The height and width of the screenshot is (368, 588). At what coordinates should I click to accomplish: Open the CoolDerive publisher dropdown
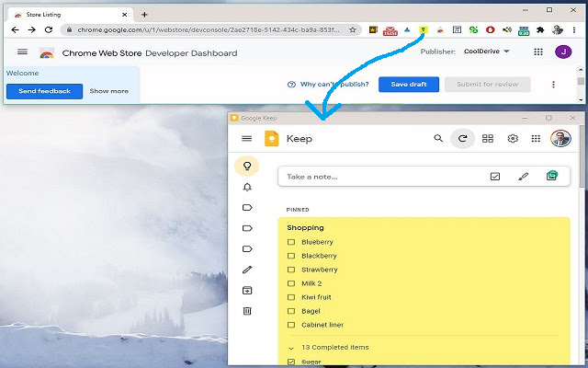pyautogui.click(x=487, y=52)
